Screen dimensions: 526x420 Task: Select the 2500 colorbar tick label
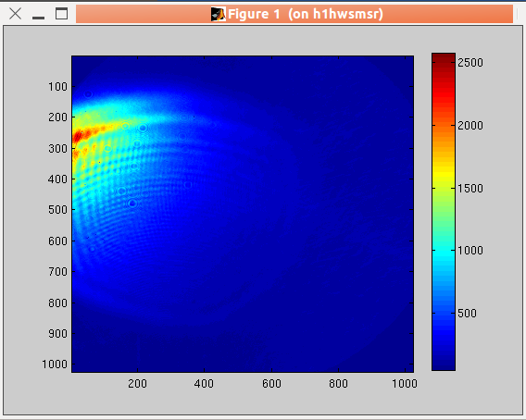[x=470, y=63]
